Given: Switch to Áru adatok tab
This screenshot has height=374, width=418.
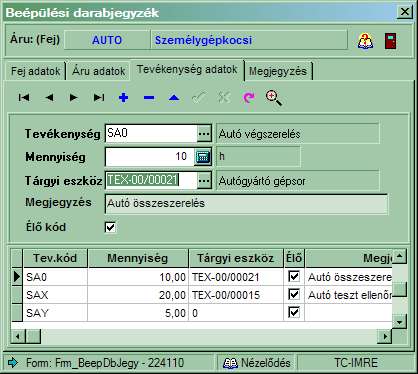Looking at the screenshot, I should (x=98, y=71).
